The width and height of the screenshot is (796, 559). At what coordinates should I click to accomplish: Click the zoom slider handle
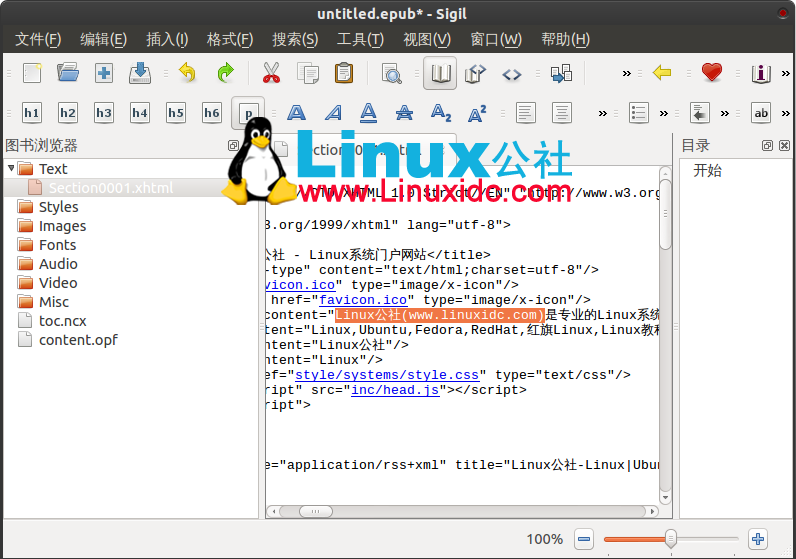(x=671, y=539)
